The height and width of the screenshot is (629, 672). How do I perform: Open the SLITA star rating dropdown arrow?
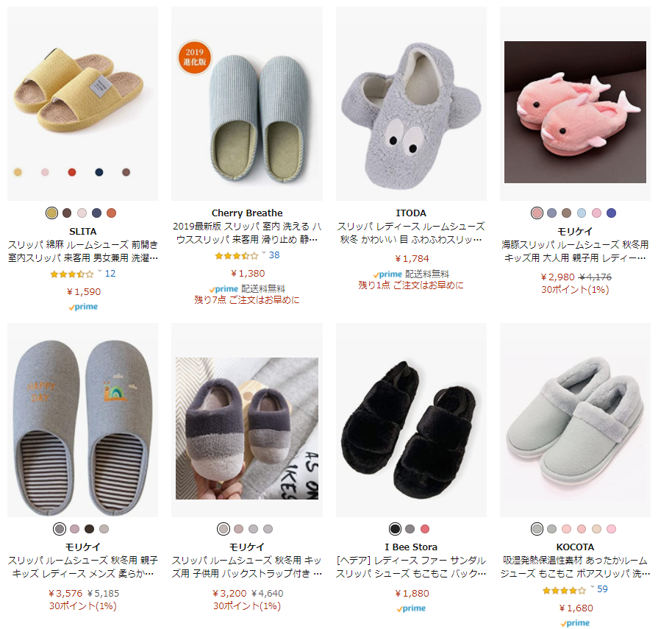pos(99,272)
